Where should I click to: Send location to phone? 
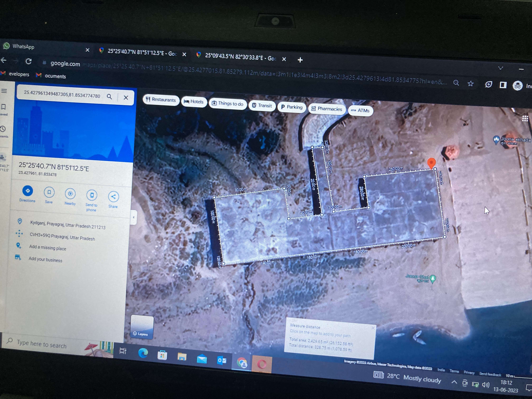click(x=91, y=201)
